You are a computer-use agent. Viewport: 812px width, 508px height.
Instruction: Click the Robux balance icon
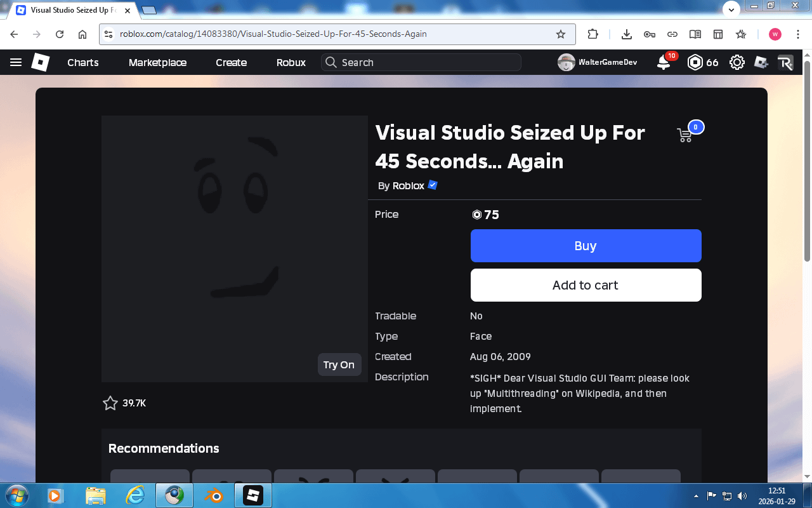click(x=696, y=62)
